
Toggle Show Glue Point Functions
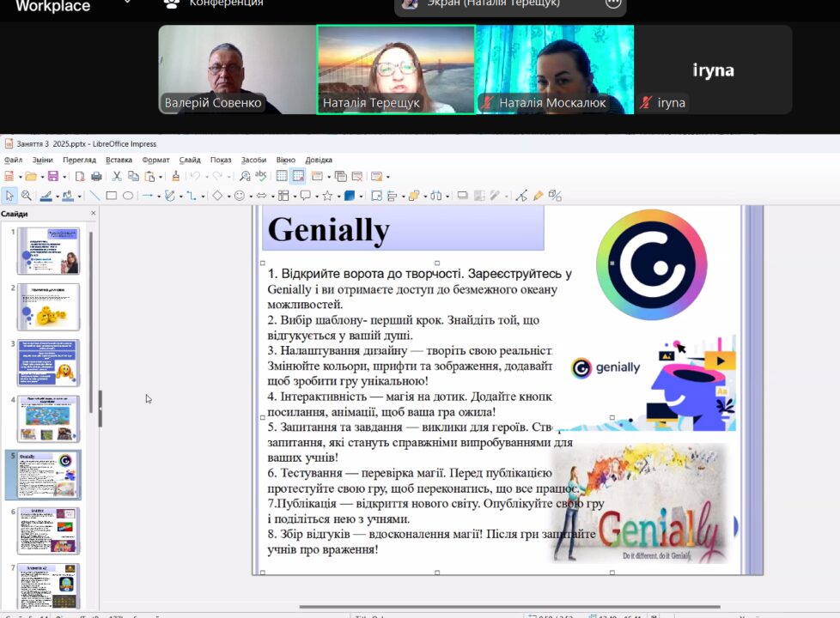coord(538,196)
